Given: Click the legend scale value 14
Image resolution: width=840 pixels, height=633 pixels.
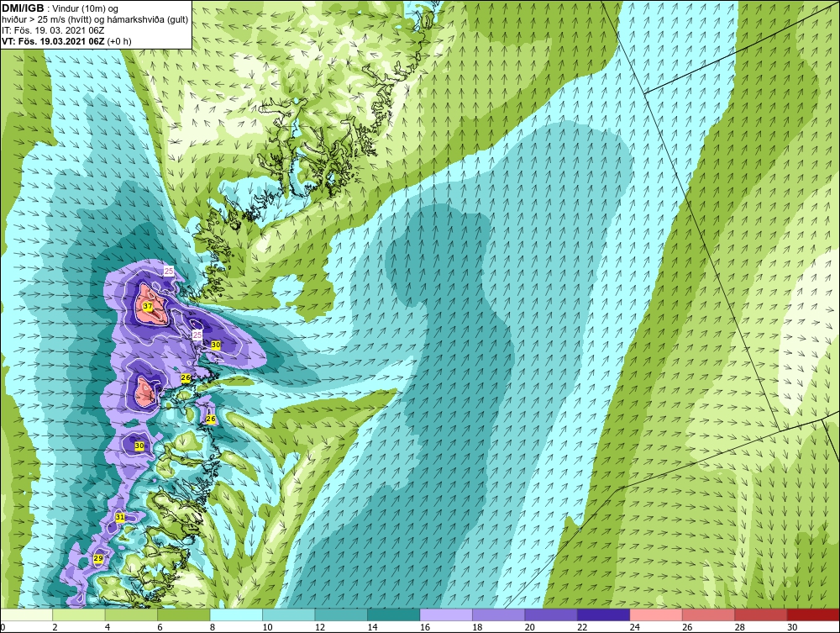Looking at the screenshot, I should point(372,627).
